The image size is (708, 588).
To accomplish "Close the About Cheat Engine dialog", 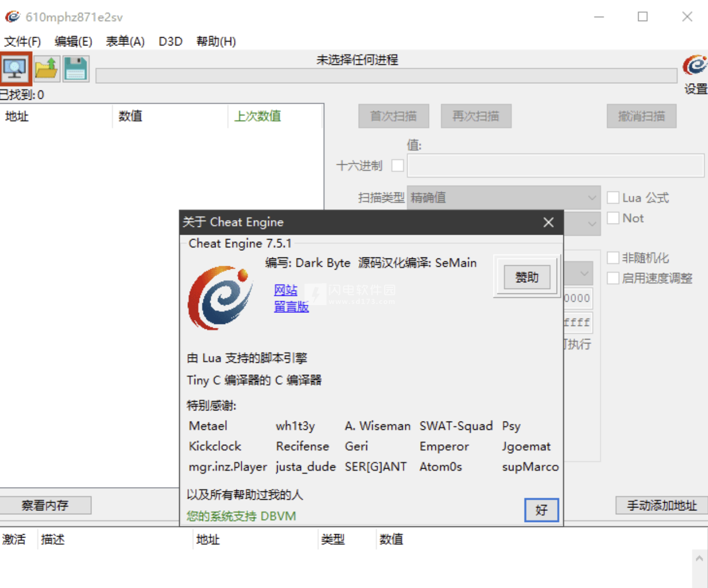I will [548, 222].
